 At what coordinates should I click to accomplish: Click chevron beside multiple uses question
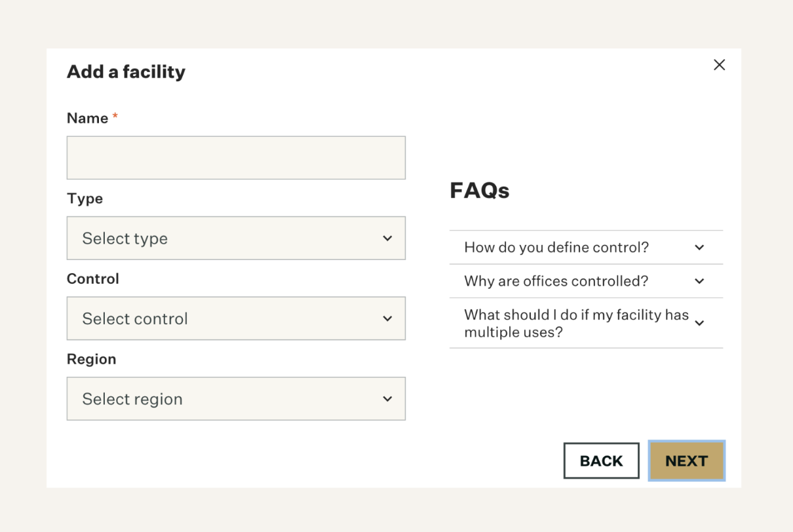[x=699, y=323]
